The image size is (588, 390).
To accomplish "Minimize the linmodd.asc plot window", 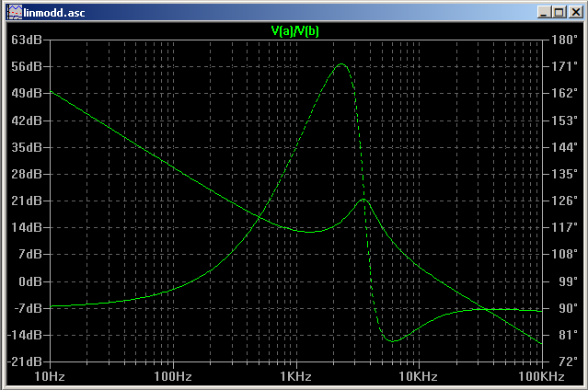I will pos(544,12).
